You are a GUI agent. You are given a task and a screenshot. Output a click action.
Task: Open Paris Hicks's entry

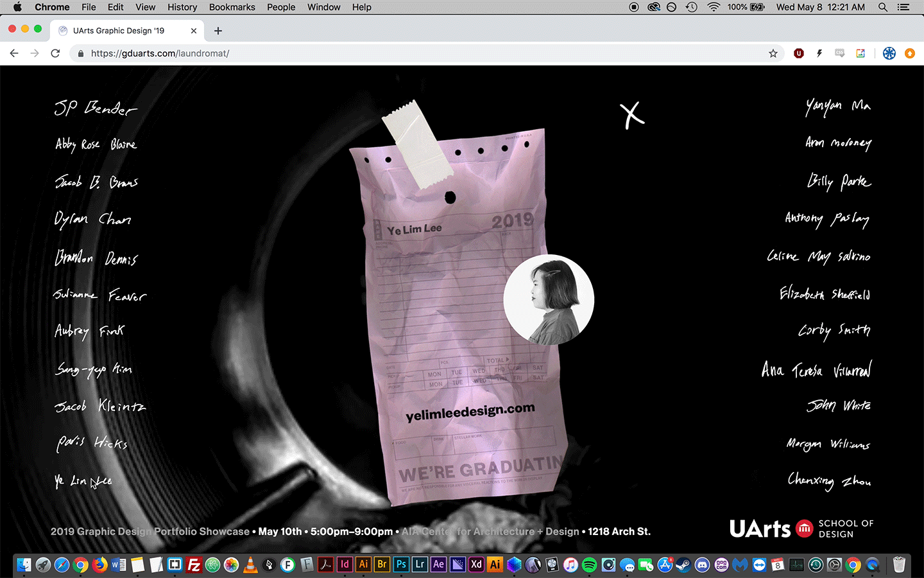pos(92,443)
